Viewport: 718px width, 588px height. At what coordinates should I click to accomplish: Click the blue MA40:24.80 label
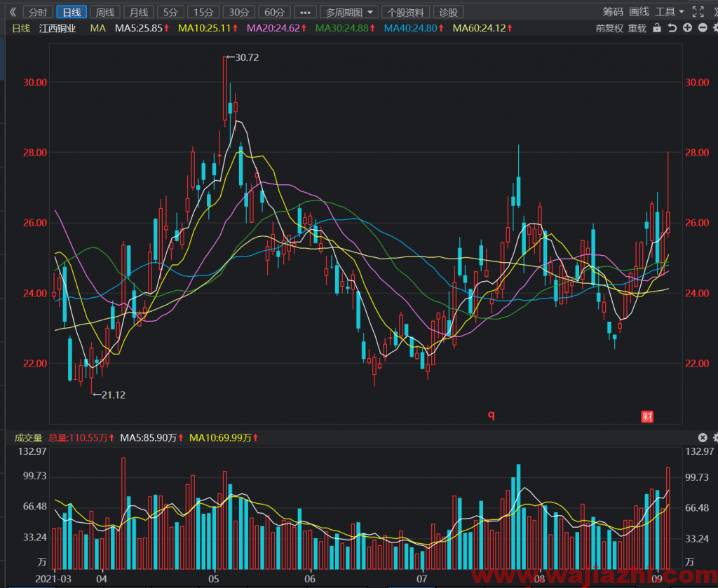coord(414,28)
